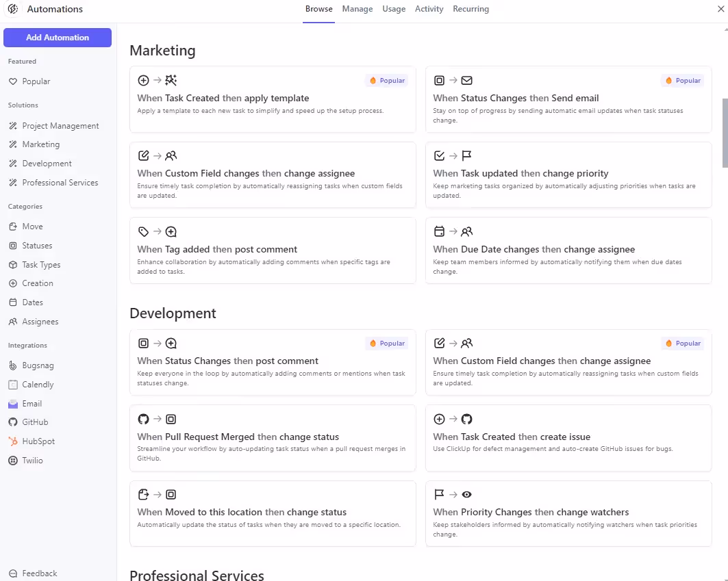Click the Calendly calendar icon

[x=13, y=385]
